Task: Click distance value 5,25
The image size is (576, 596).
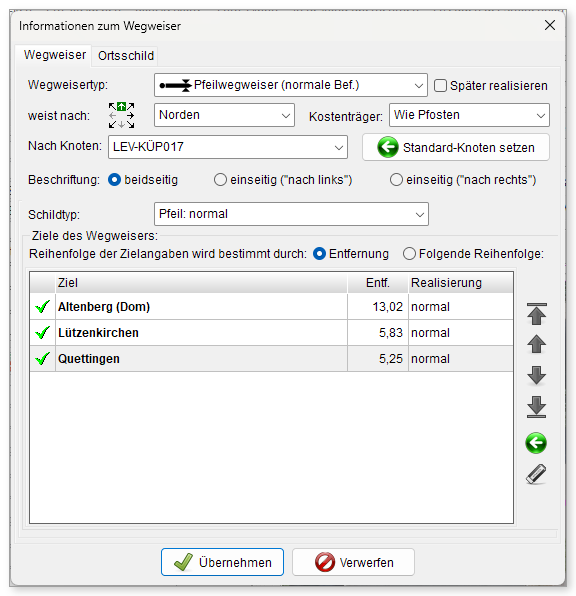Action: pos(390,359)
